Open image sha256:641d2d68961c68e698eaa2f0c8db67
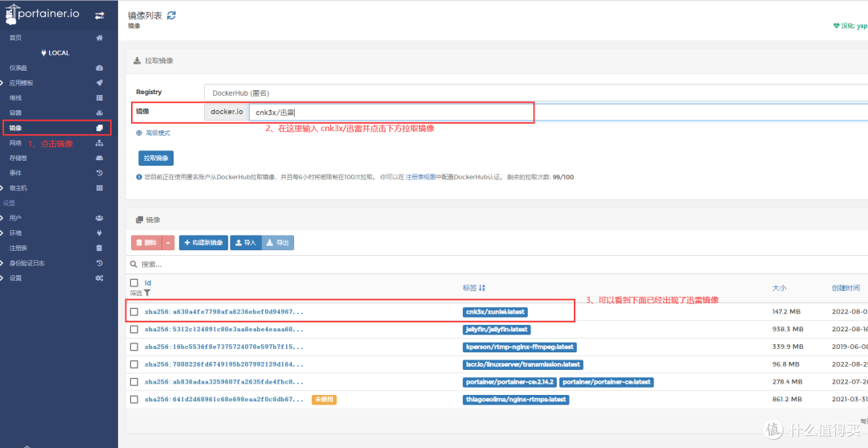This screenshot has height=448, width=868. click(224, 399)
